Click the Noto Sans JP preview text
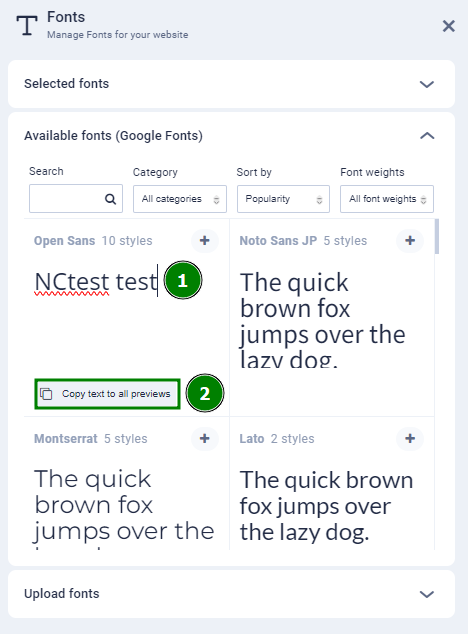 (x=322, y=320)
